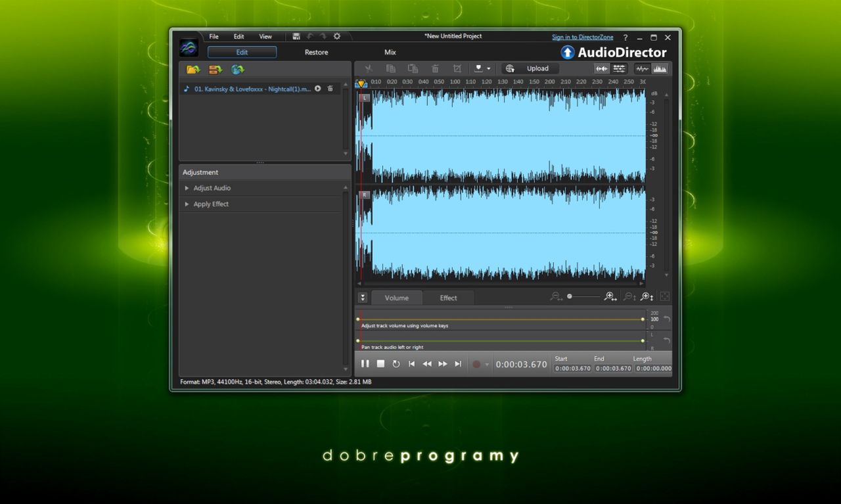Open the View menu
Image resolution: width=841 pixels, height=504 pixels.
click(265, 37)
